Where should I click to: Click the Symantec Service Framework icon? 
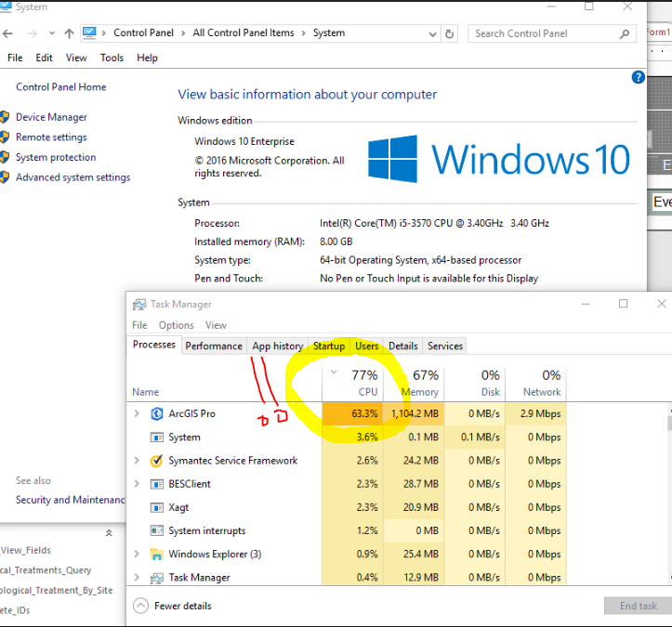[157, 461]
